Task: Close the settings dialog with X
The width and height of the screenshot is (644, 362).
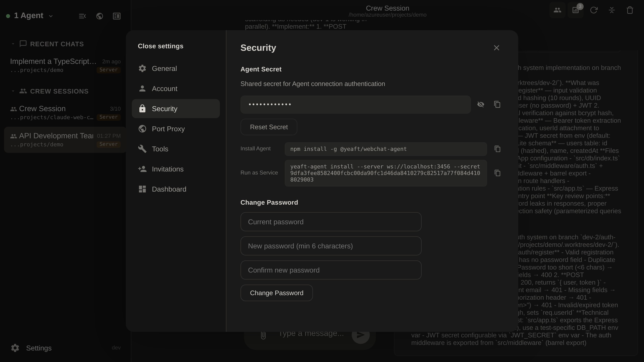Action: point(496,48)
